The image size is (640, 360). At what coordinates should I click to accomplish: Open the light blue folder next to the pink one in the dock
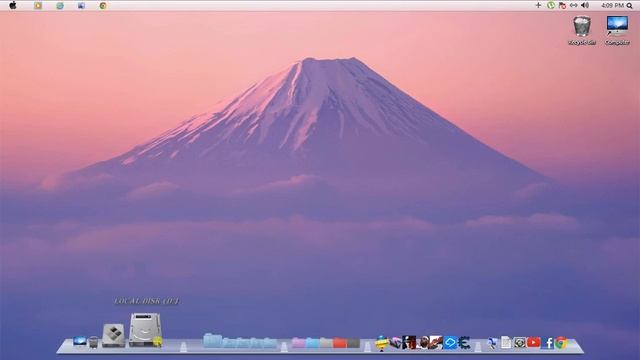click(x=312, y=342)
